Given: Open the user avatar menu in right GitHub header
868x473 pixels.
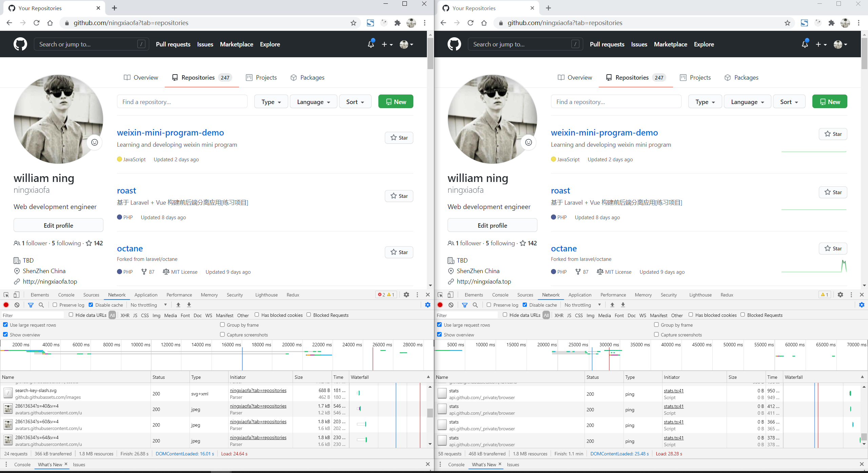Looking at the screenshot, I should (x=841, y=44).
